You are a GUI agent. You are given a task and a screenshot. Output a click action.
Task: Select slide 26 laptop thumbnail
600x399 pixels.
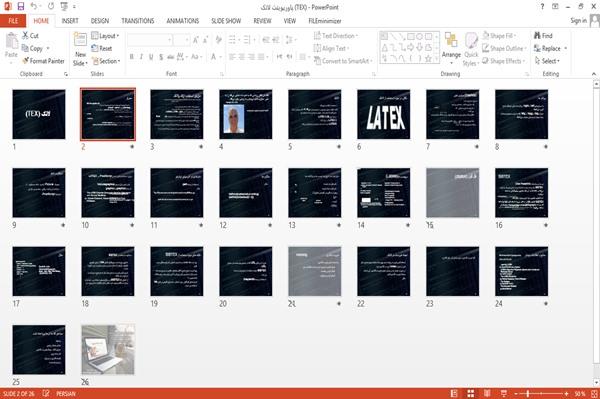(108, 349)
